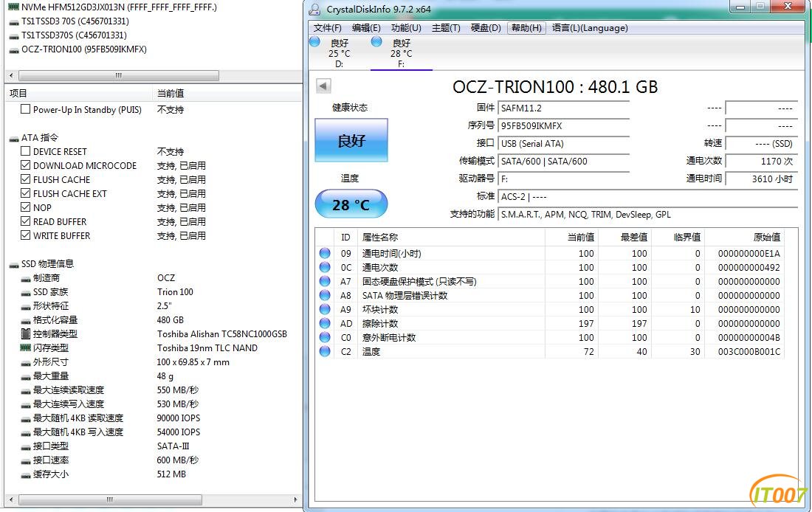
Task: Click the 控制器类型 chip icon
Action: [25, 334]
